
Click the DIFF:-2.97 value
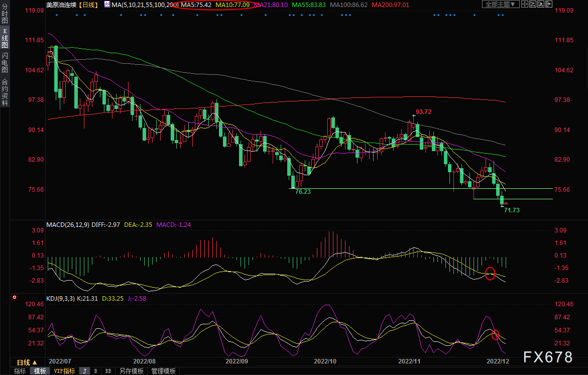point(106,224)
